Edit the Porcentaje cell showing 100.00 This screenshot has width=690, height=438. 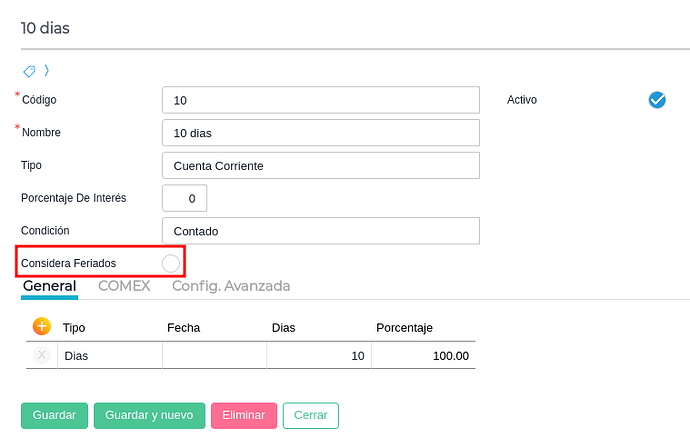click(x=423, y=355)
